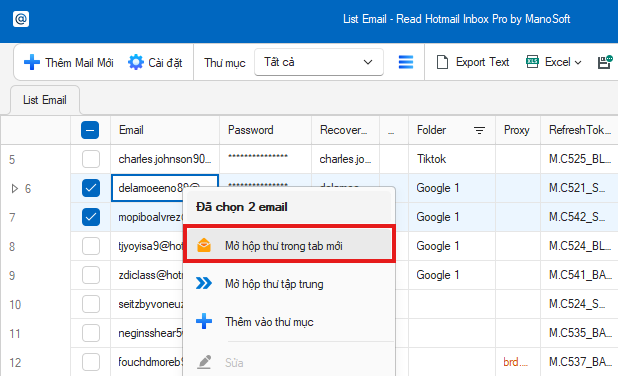
Task: Click the Proxy column header
Action: pyautogui.click(x=517, y=130)
